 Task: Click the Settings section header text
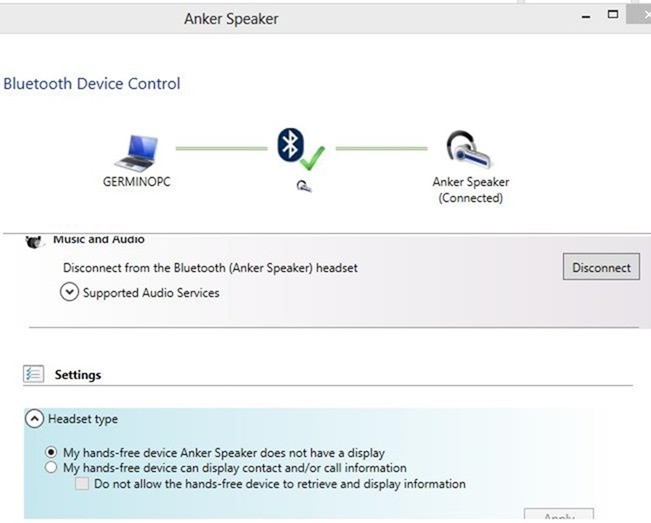[x=78, y=375]
